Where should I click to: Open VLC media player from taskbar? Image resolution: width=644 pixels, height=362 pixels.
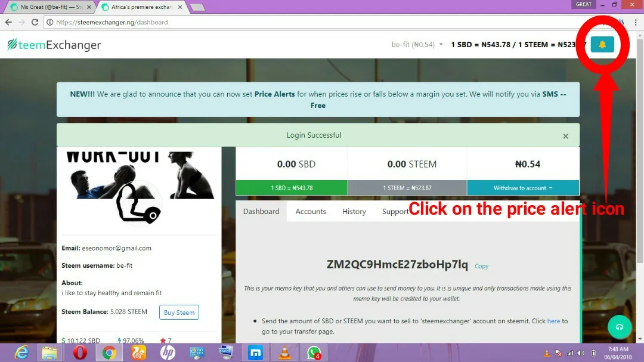[x=284, y=352]
